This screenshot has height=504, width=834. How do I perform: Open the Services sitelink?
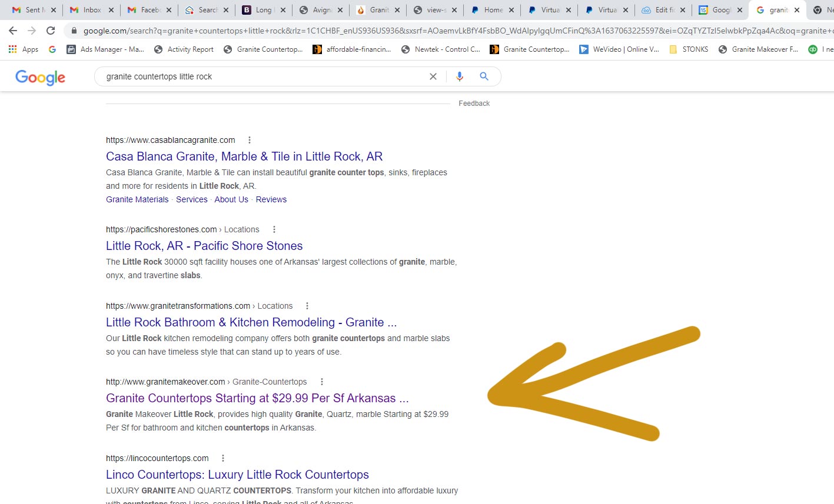pos(192,199)
